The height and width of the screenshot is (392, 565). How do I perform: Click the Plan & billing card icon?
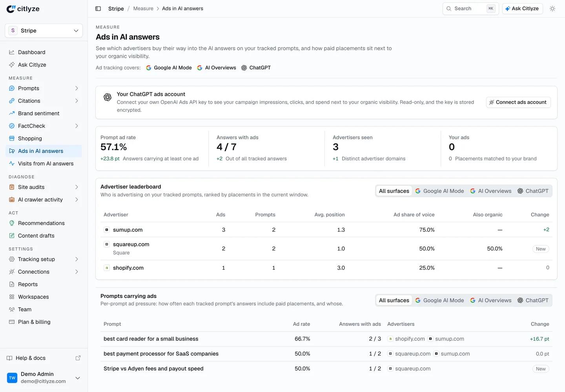tap(12, 322)
